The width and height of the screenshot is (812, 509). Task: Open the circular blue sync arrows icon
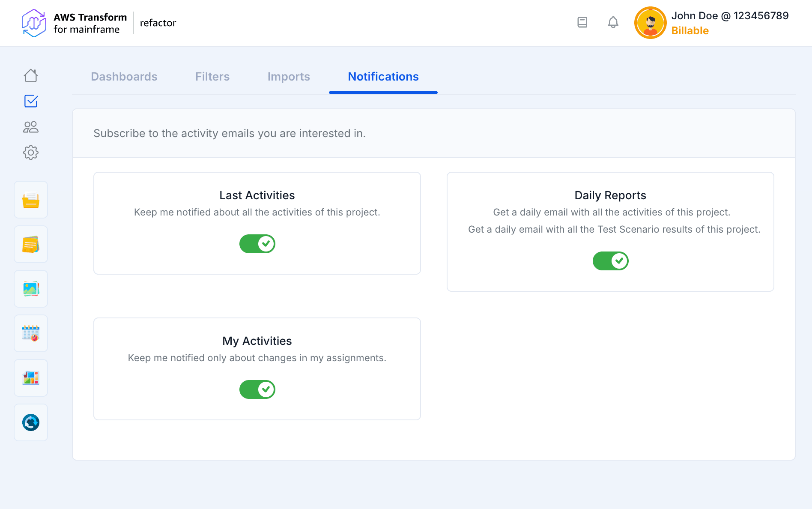tap(31, 422)
